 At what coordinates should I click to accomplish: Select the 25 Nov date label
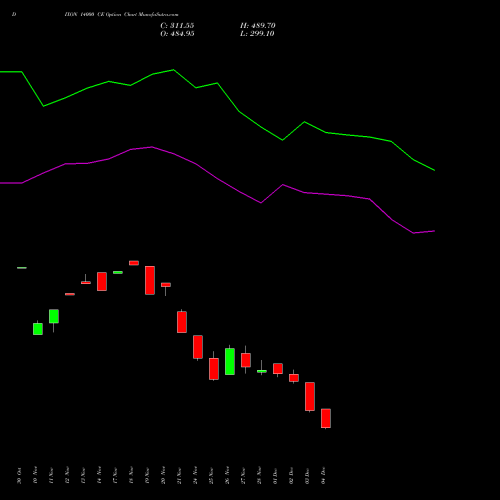[211, 475]
